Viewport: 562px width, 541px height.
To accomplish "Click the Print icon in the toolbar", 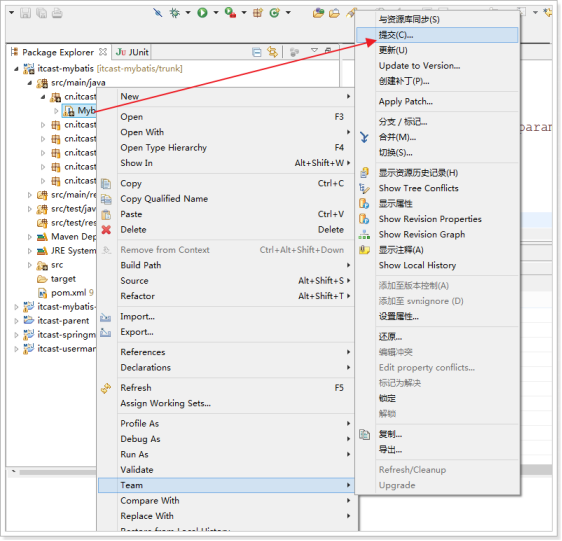I will (57, 13).
